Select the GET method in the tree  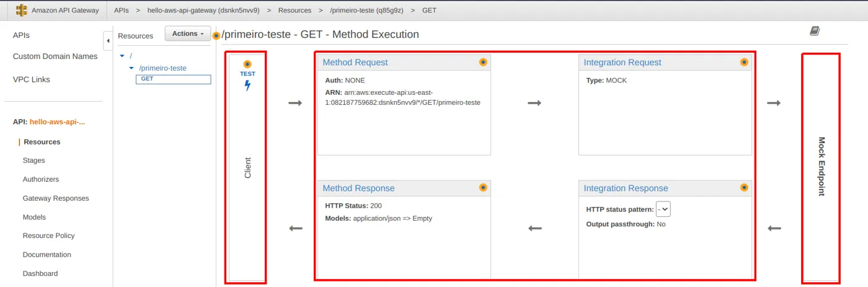(173, 79)
